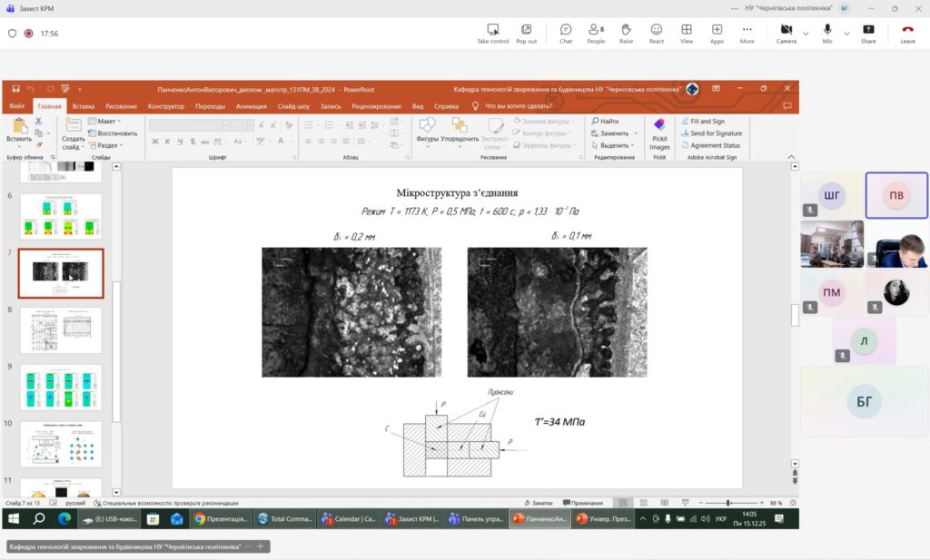Image resolution: width=930 pixels, height=560 pixels.
Task: Change the meeting View layout
Action: coord(687,34)
